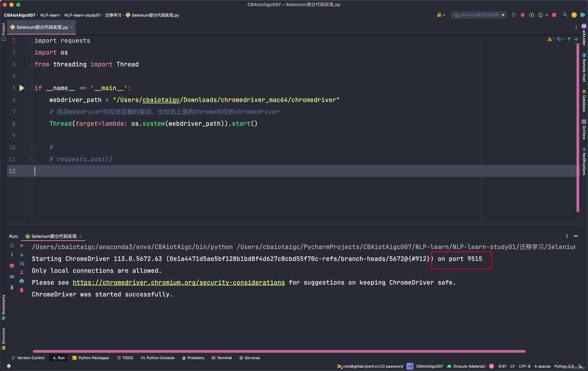
Task: Pin the Run tab with pin icon
Action: (12, 288)
